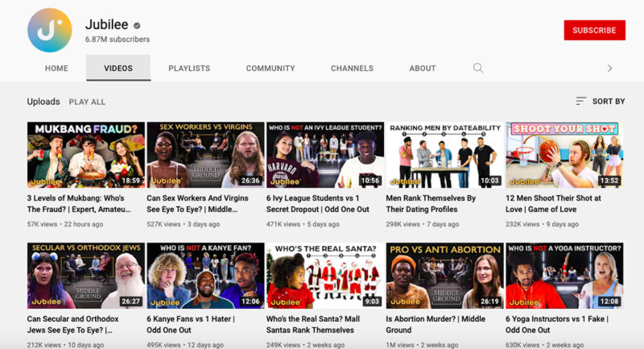Open the Who's the Real Santa thumbnail
Viewport: 644px width, 349px height.
click(325, 276)
